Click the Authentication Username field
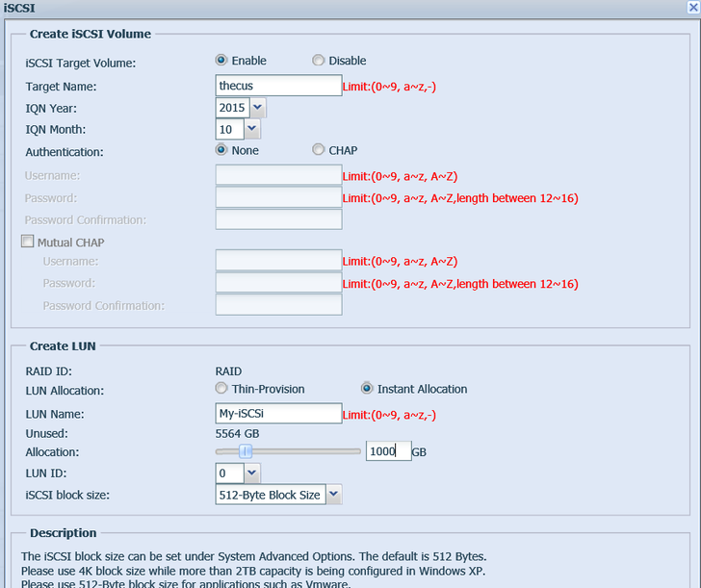 pyautogui.click(x=278, y=175)
